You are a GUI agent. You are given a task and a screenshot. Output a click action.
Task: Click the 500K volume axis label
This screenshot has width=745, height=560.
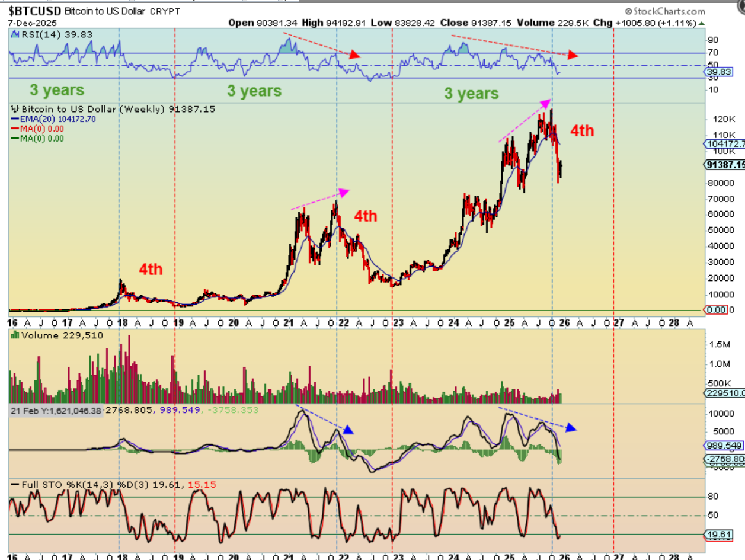click(720, 383)
